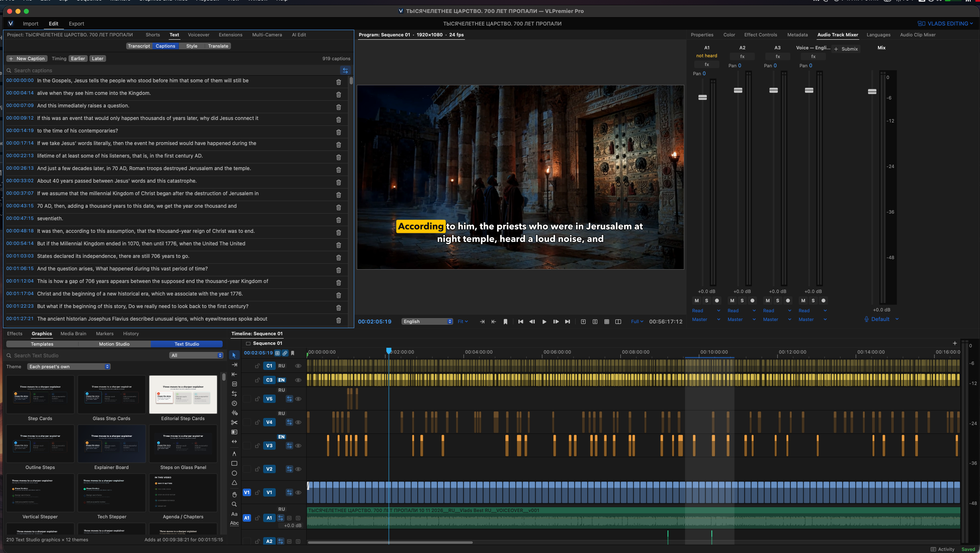Image resolution: width=980 pixels, height=553 pixels.
Task: Open the Theme 'Each preset's own' dropdown
Action: 69,367
